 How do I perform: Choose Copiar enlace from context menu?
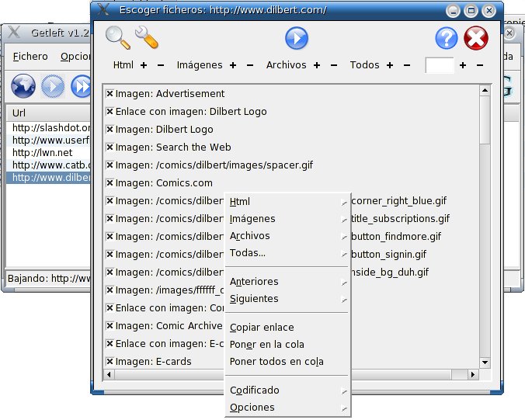click(x=288, y=328)
